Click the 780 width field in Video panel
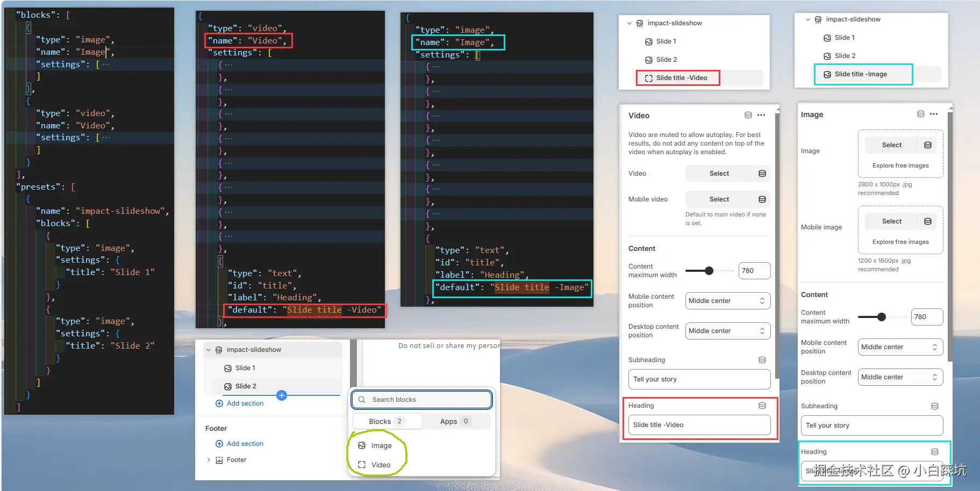The image size is (980, 491). point(754,271)
